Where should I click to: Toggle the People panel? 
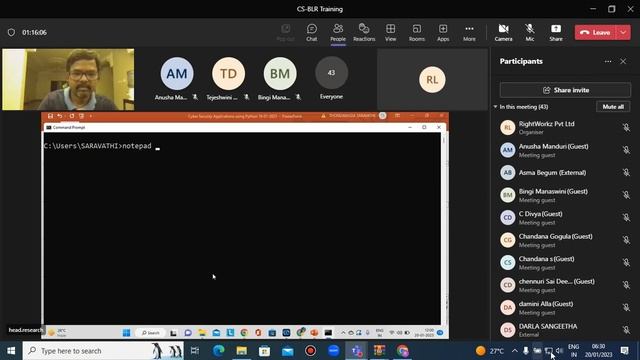(x=338, y=32)
